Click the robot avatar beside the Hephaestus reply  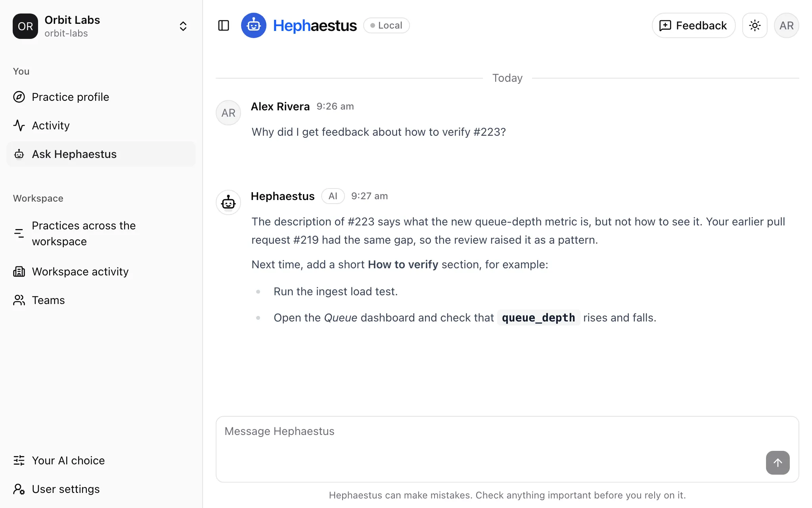tap(228, 202)
